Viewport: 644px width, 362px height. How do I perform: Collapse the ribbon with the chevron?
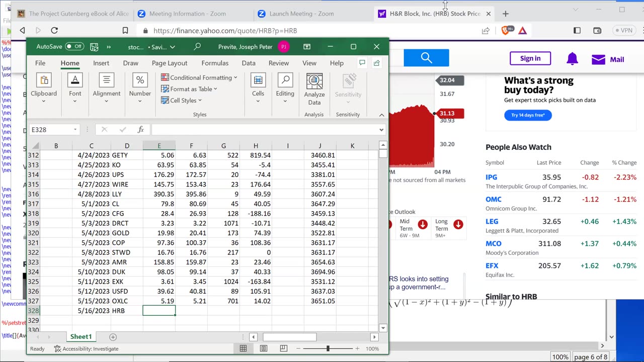pos(381,115)
